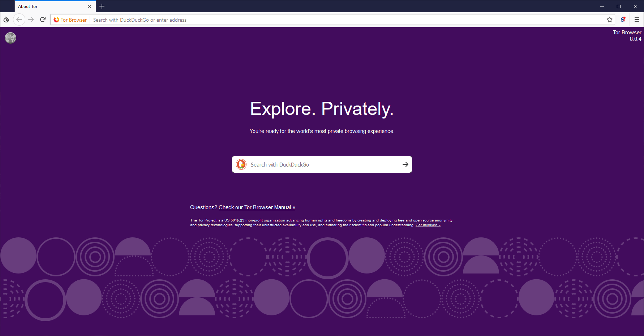Screen dimensions: 644x336
Task: Minimize the browser window
Action: (x=602, y=7)
